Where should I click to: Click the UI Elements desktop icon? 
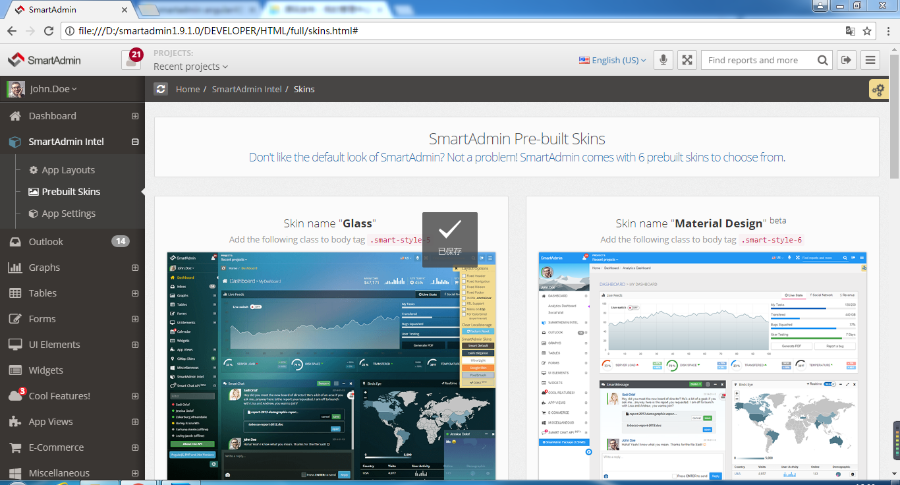coord(15,344)
